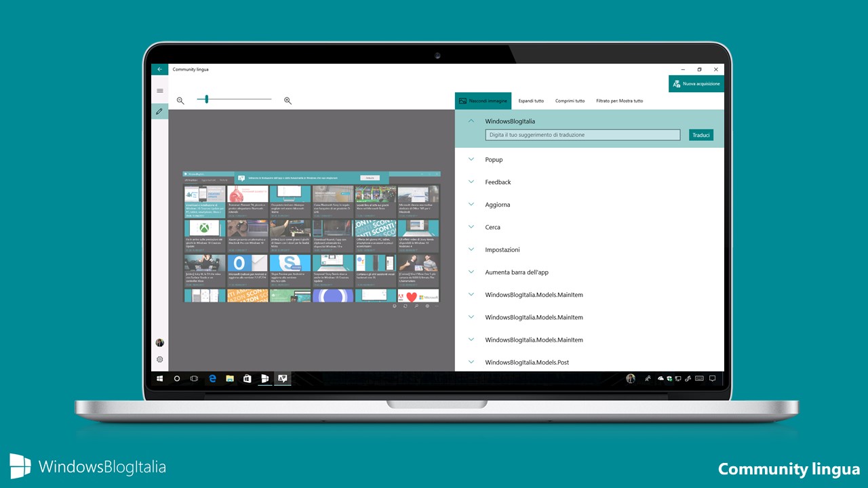The width and height of the screenshot is (868, 488).
Task: Click the captured app screenshot preview
Action: coord(311,241)
